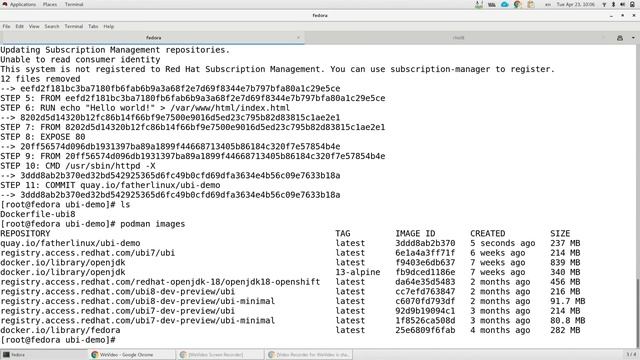
Task: Click image ID c6070fd793df
Action: tap(425, 301)
